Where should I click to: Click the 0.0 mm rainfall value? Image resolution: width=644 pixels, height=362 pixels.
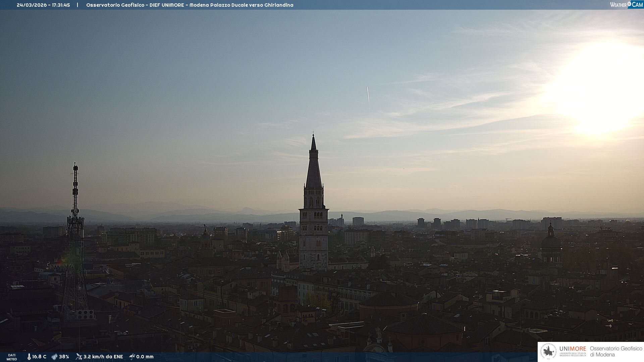coord(145,357)
